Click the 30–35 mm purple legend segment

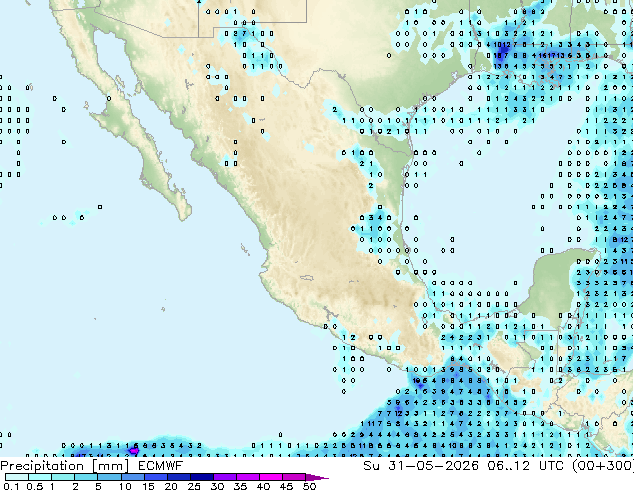225,477
